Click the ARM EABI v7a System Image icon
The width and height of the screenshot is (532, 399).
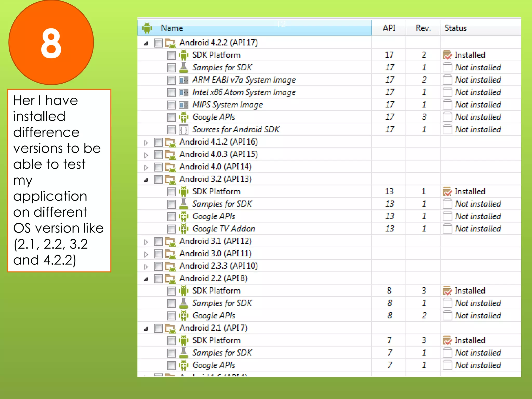pos(184,80)
